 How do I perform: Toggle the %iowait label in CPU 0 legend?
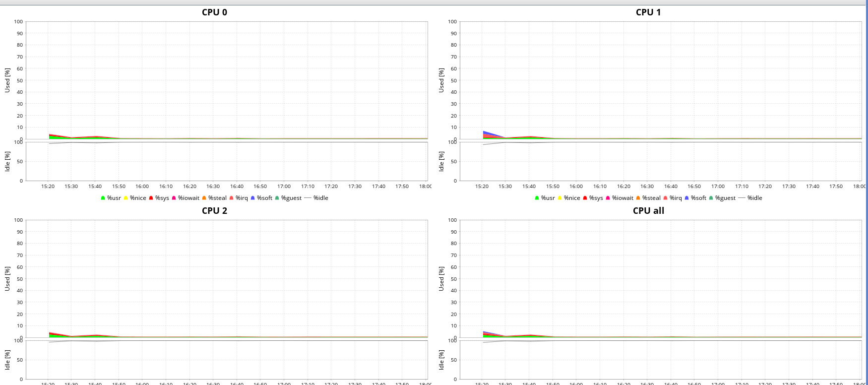pos(188,198)
